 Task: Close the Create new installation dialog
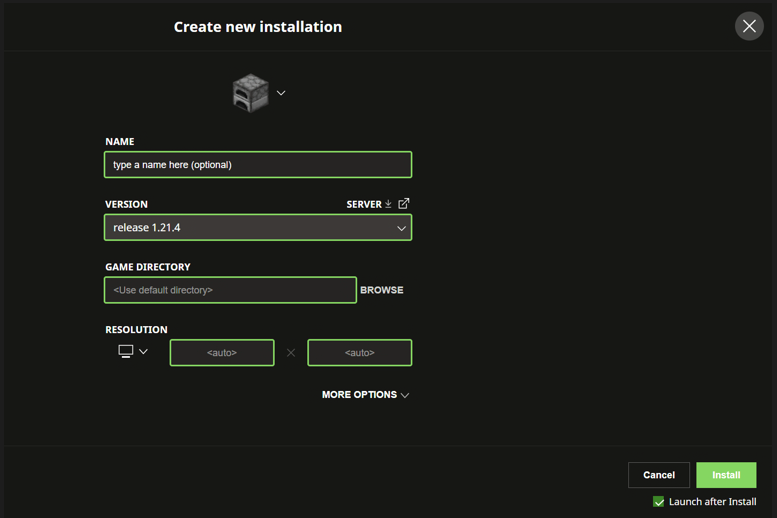[749, 26]
